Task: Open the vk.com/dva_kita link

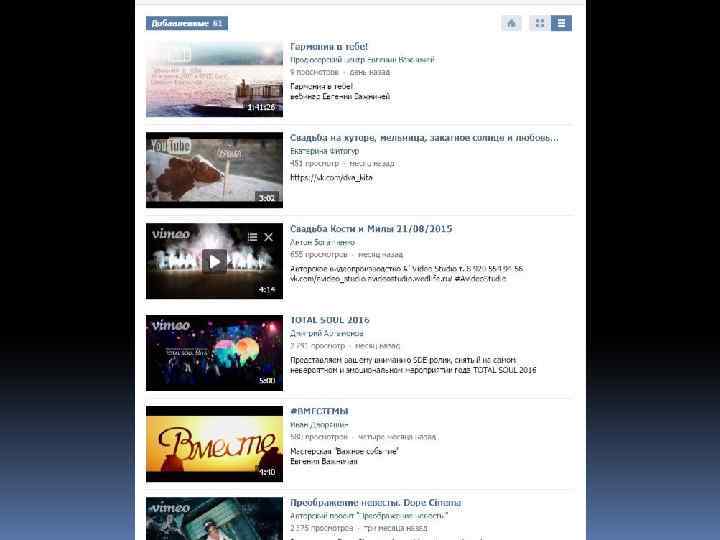Action: point(331,178)
